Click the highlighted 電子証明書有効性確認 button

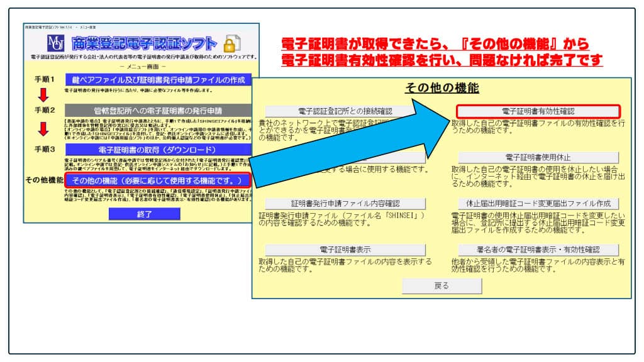coord(538,111)
